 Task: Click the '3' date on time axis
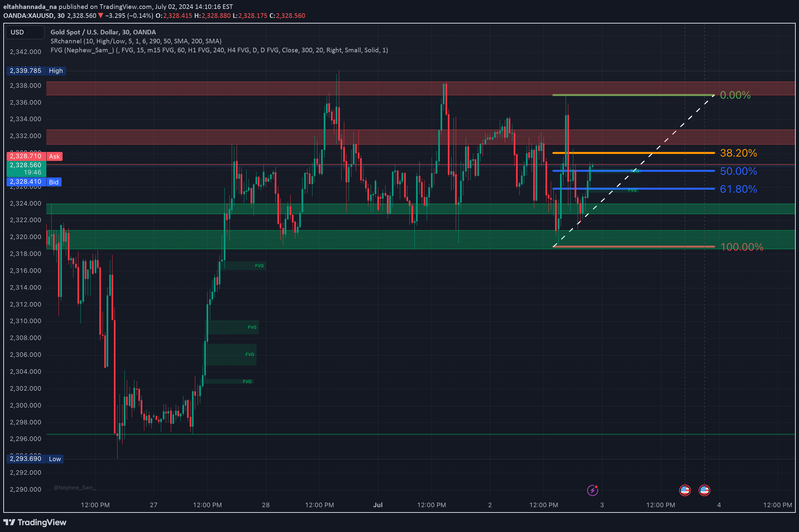pyautogui.click(x=602, y=505)
